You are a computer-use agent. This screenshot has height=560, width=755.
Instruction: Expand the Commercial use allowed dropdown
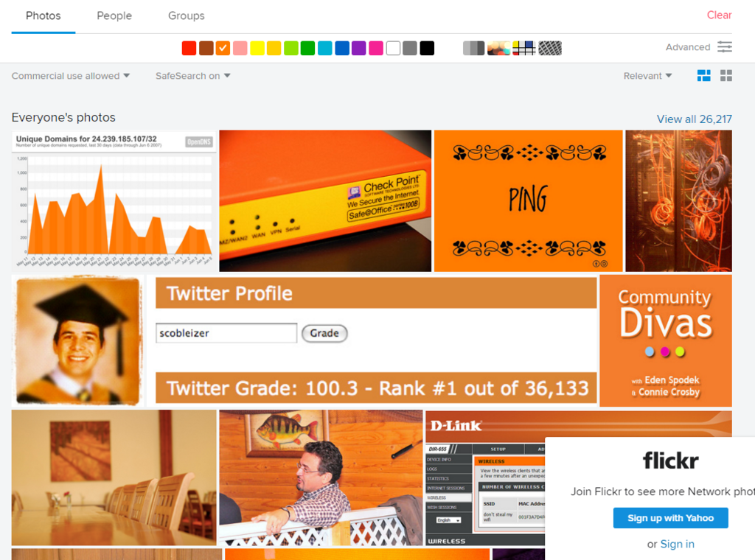(x=71, y=76)
